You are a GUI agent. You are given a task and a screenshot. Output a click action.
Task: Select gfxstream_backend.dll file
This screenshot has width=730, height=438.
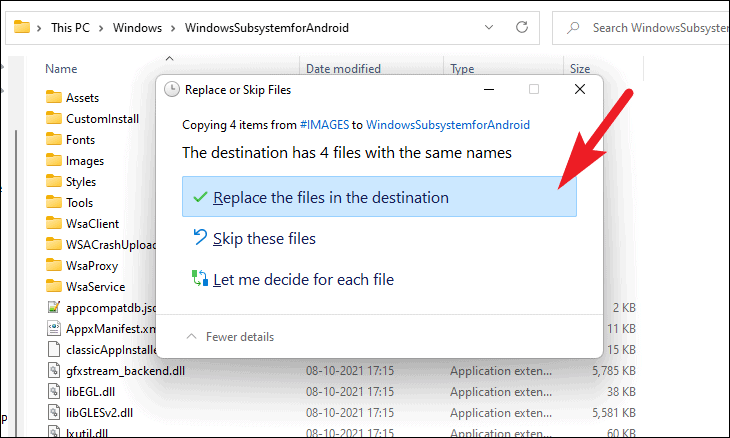(x=116, y=371)
